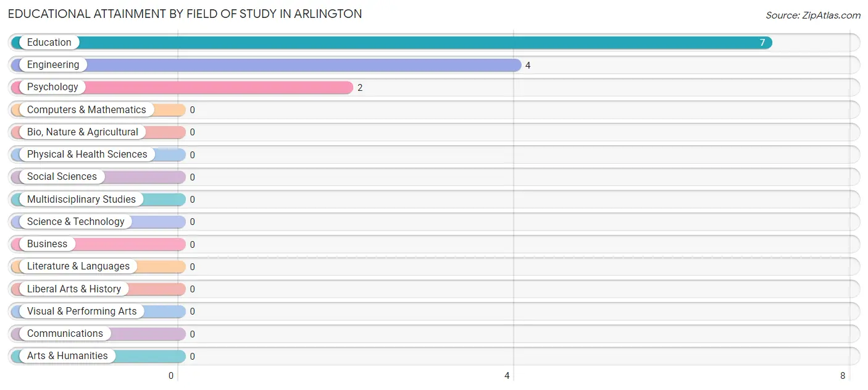868x390 pixels.
Task: Click the value 7 on Education bar
Action: (x=762, y=43)
